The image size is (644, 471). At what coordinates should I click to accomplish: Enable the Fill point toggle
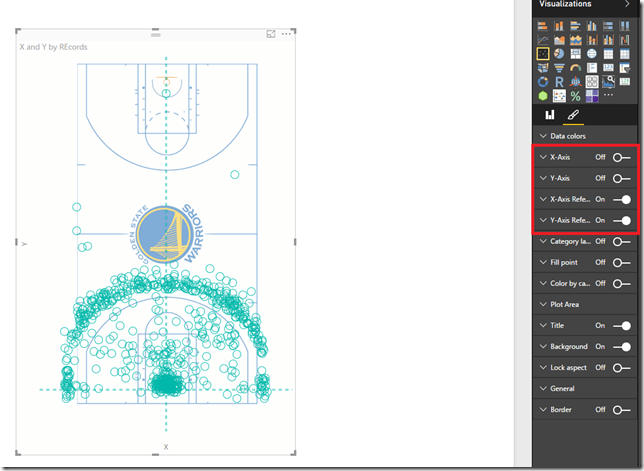click(621, 262)
